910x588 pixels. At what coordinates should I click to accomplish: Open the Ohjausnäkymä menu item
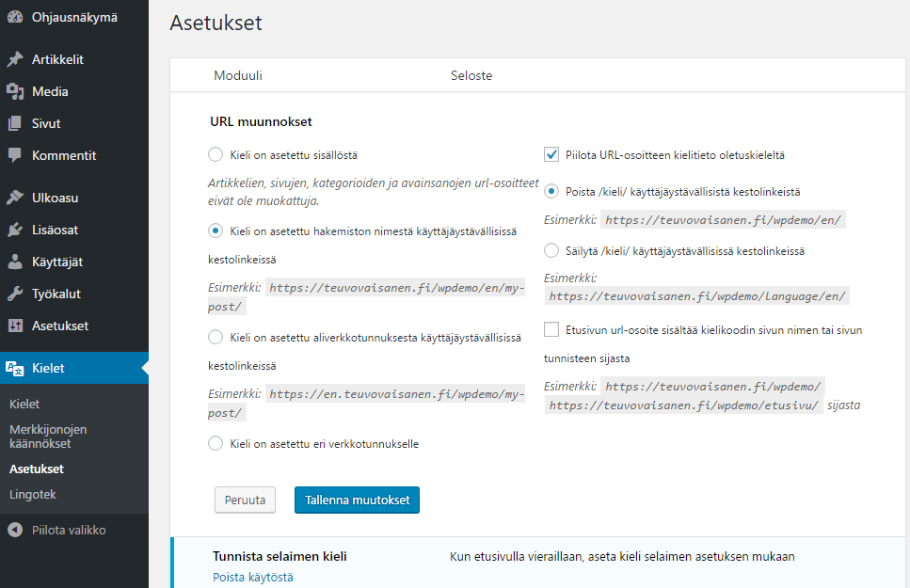point(74,18)
